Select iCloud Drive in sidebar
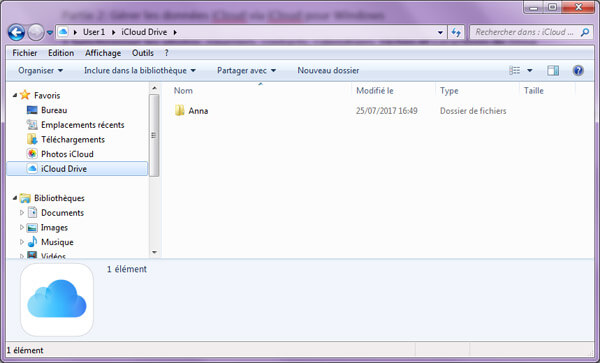The width and height of the screenshot is (600, 363). point(77,169)
